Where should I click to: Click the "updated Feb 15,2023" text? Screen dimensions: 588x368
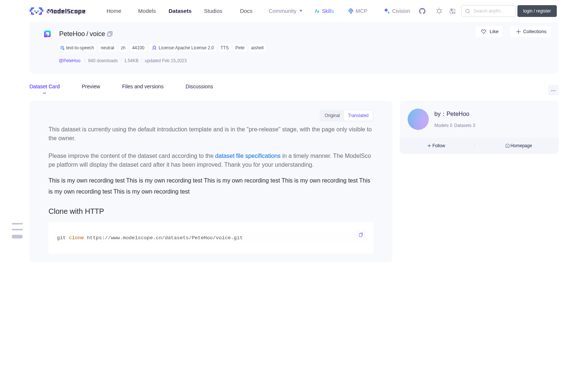[166, 61]
